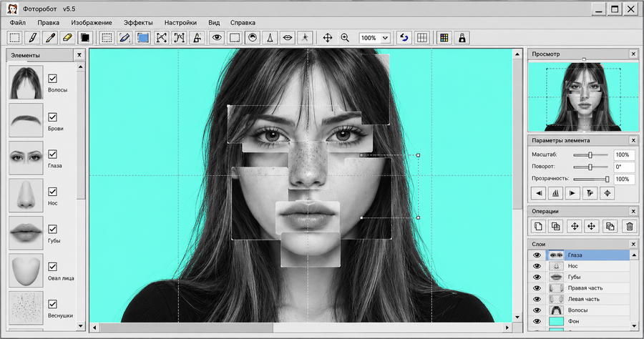
Task: Hide the Фон layer with eye icon
Action: pos(537,321)
